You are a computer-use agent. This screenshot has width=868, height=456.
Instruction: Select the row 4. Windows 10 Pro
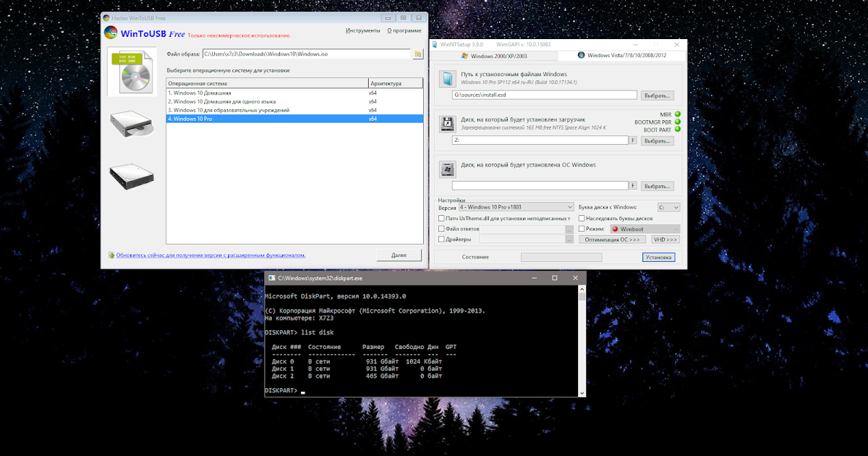(294, 119)
